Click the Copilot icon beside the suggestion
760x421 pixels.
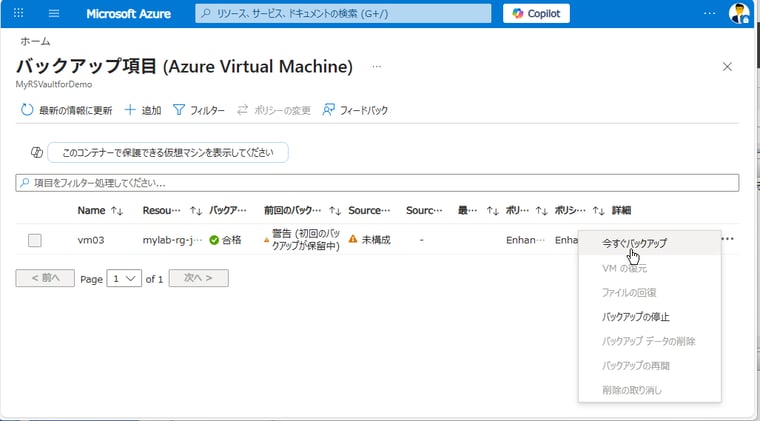(37, 153)
